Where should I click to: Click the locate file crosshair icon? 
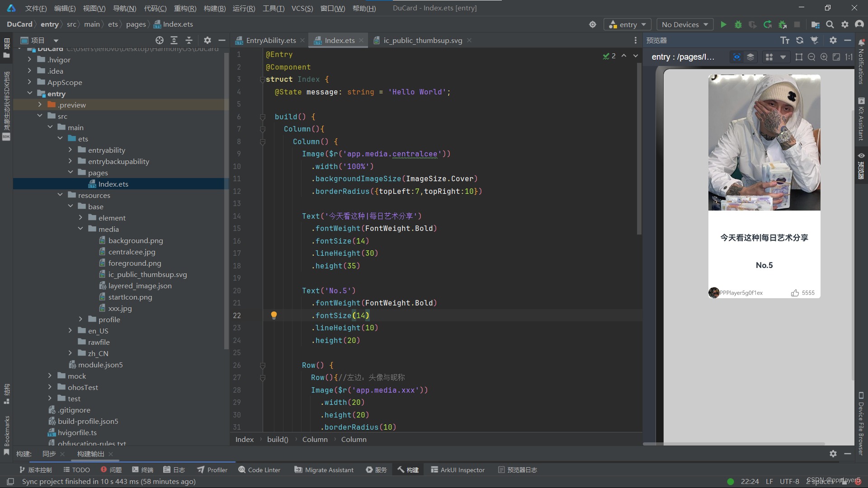[159, 40]
